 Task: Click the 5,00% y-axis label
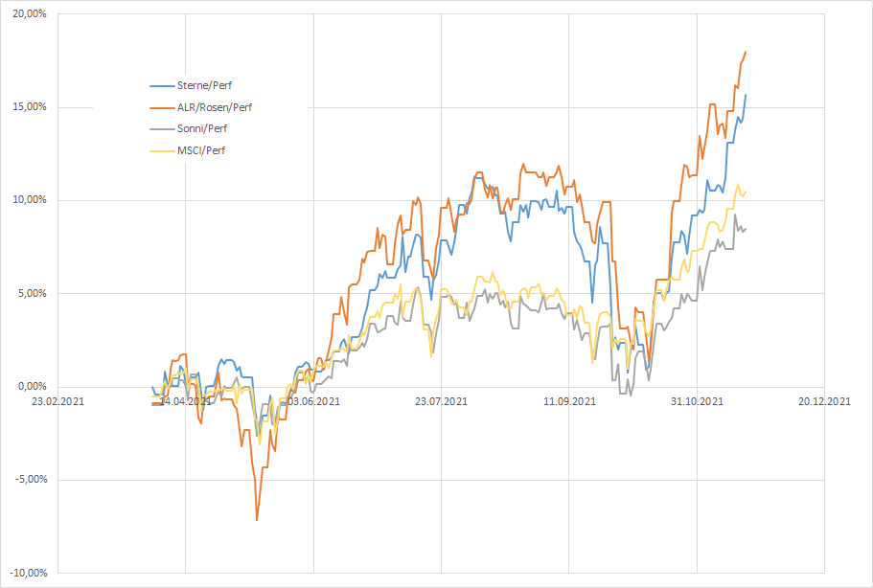[x=34, y=293]
